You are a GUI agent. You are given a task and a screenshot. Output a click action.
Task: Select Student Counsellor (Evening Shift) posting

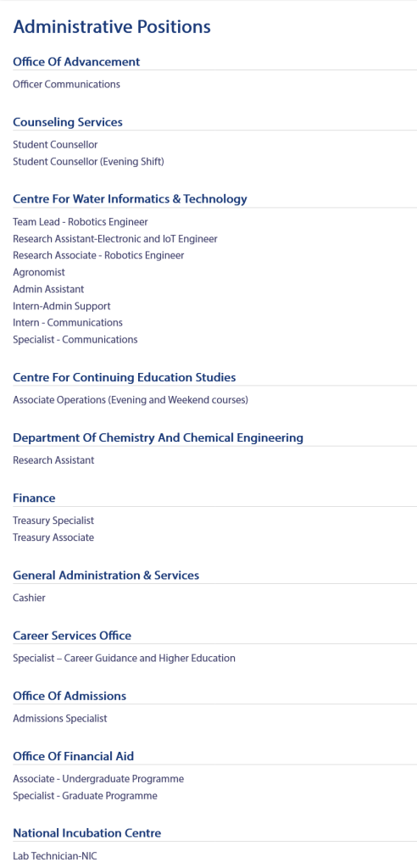pyautogui.click(x=89, y=162)
